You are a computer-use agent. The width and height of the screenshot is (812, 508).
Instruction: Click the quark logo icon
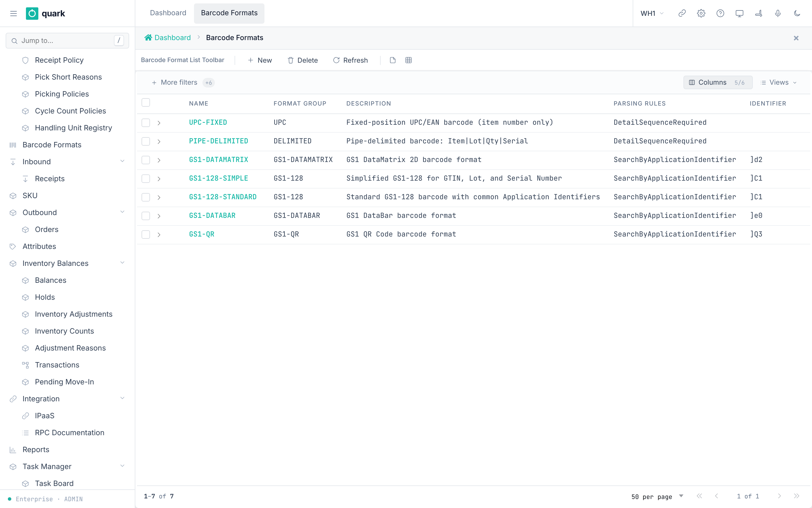32,14
